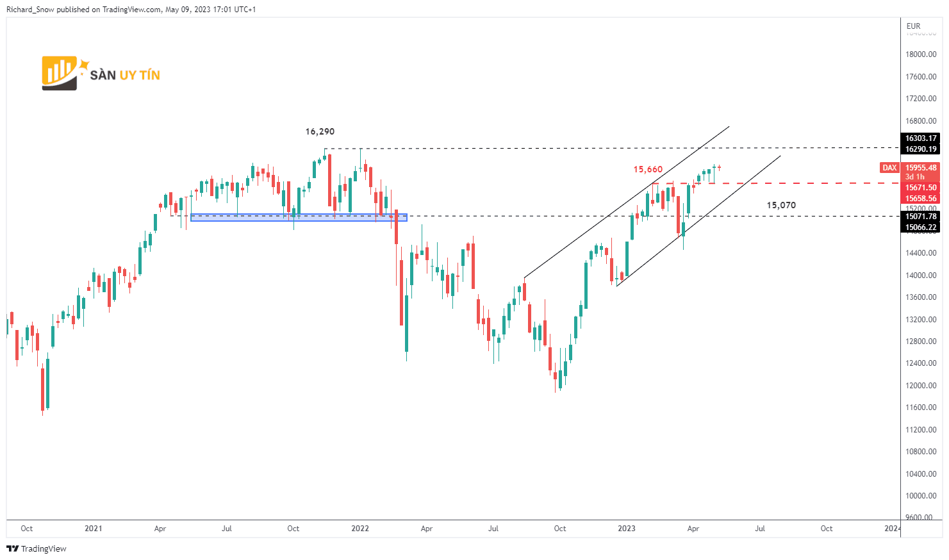Click the Richard_Snow published on TradingView.com header
The image size is (949, 560).
(131, 10)
